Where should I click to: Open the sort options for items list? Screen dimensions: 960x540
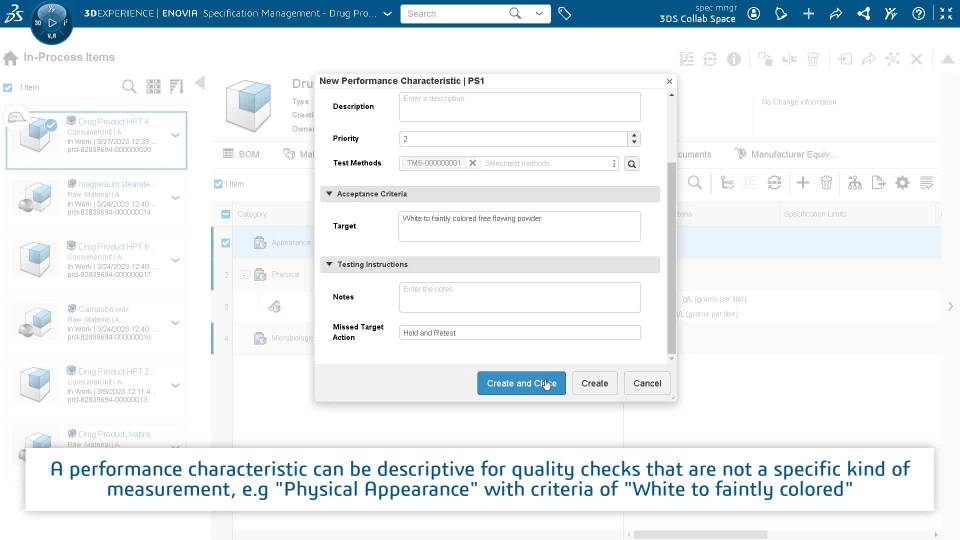point(176,86)
